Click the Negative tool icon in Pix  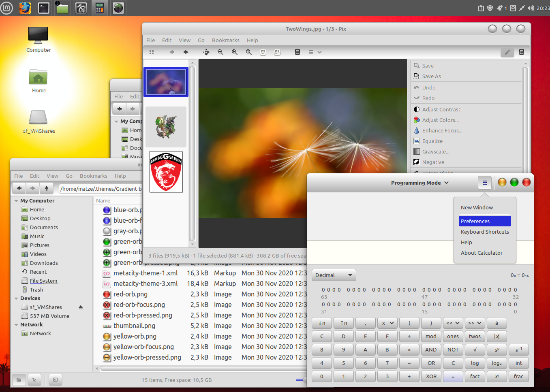(x=416, y=162)
